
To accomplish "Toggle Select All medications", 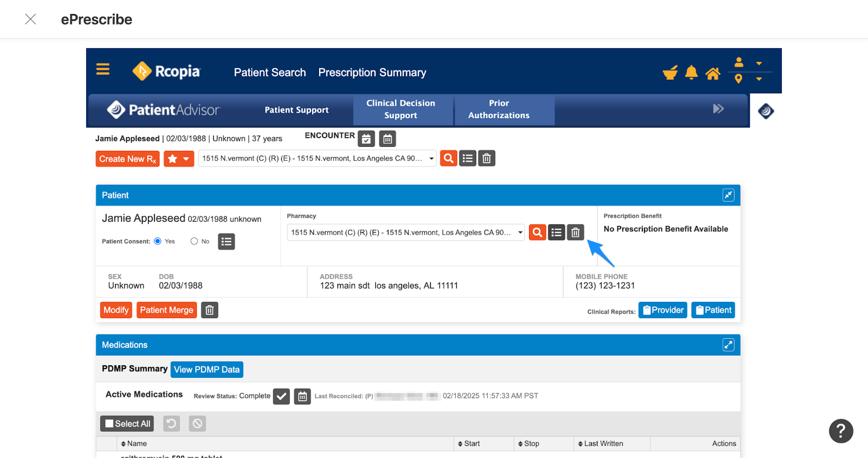I will point(127,423).
